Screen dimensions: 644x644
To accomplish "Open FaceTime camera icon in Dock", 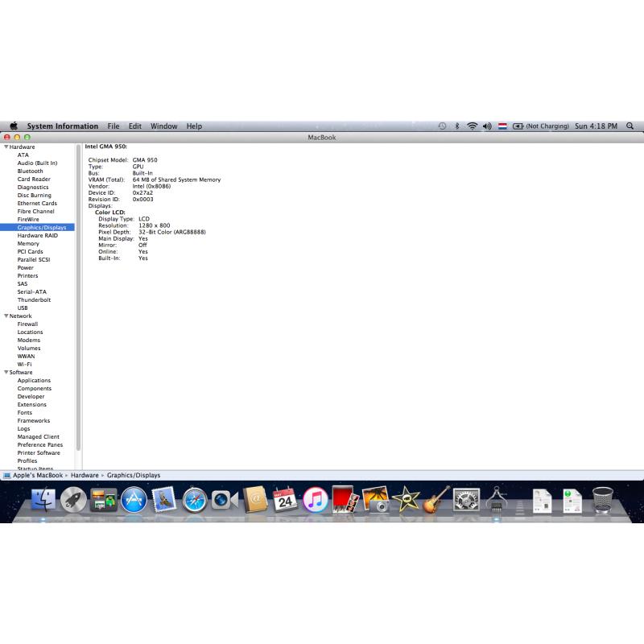I will click(x=225, y=500).
